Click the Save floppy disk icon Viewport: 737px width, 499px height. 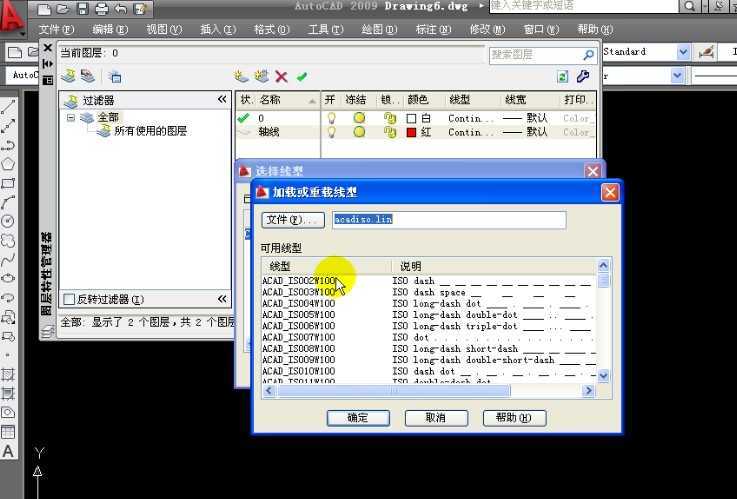(83, 9)
